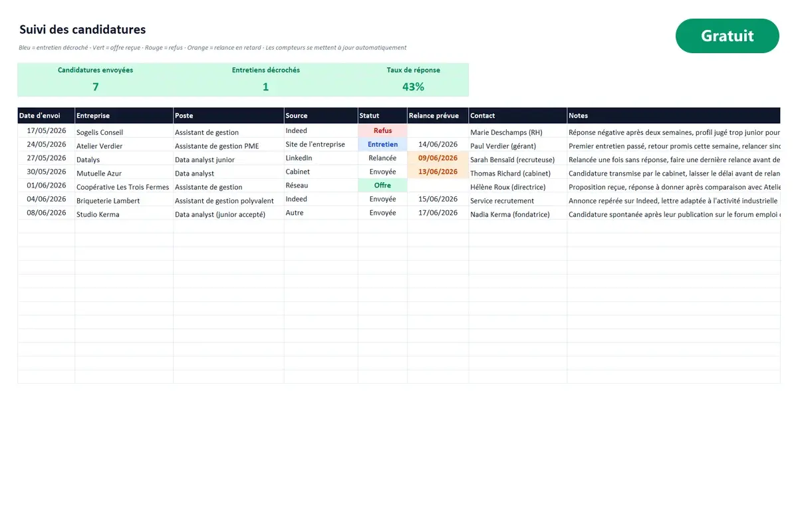Select the Studio Kerma company cell

pos(124,213)
